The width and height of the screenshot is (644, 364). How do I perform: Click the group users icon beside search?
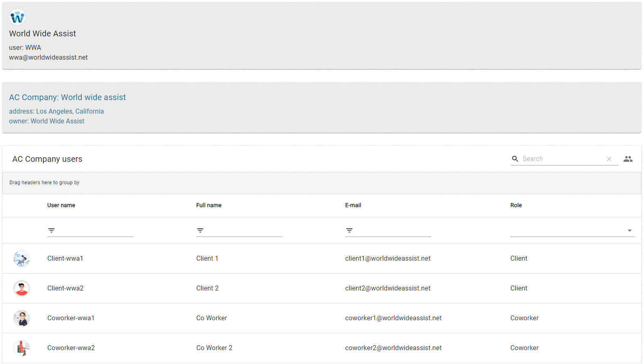point(628,159)
